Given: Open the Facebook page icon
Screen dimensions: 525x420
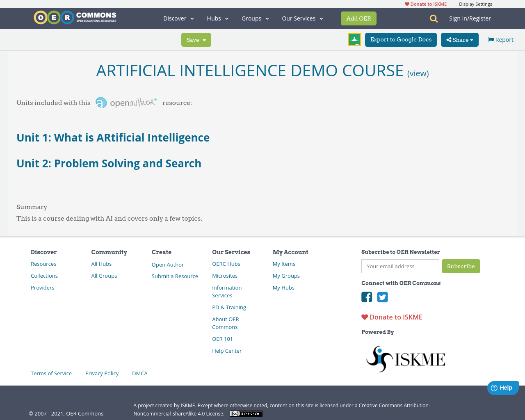Looking at the screenshot, I should (x=367, y=297).
